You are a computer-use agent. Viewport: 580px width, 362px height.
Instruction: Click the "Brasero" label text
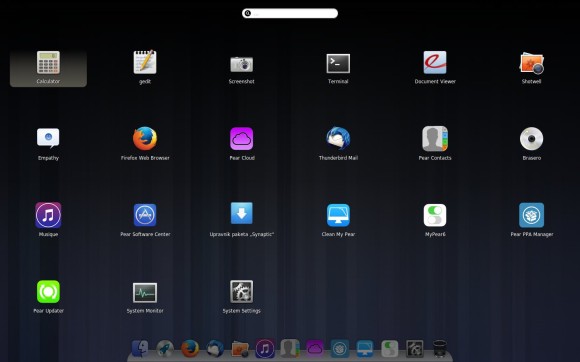point(532,158)
